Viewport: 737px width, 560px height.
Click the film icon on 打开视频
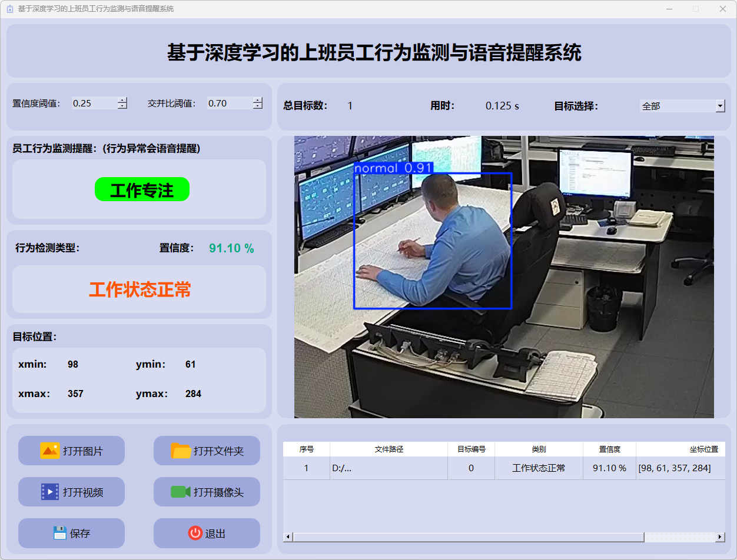[x=50, y=492]
